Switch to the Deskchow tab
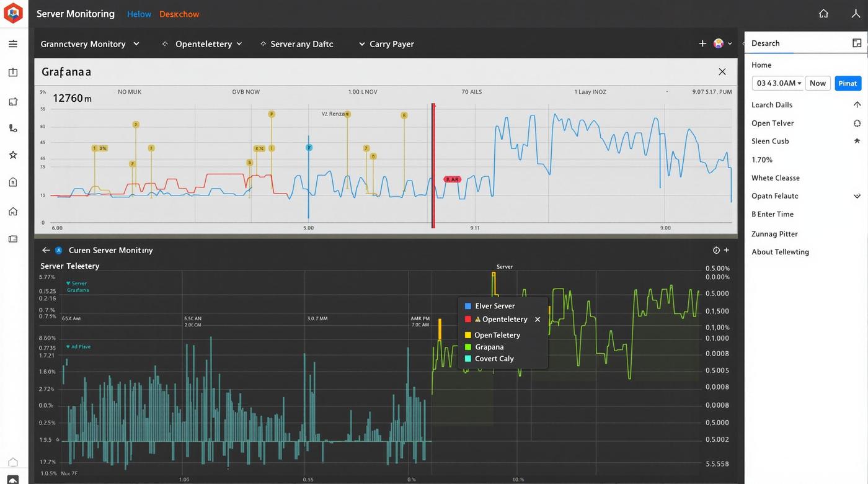868x484 pixels. click(179, 14)
